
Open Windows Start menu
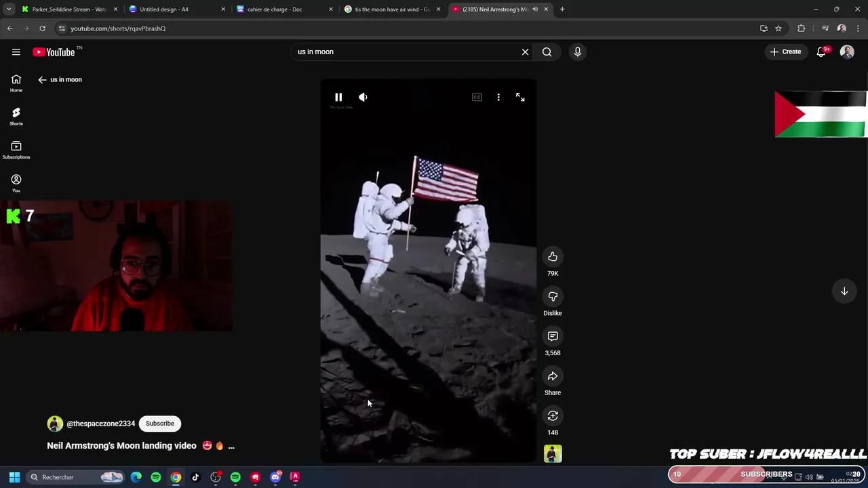(14, 477)
